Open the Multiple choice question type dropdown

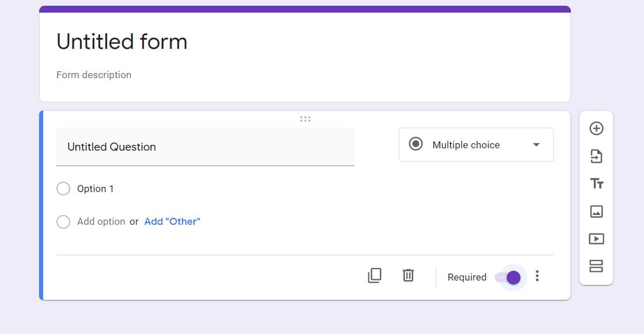pyautogui.click(x=476, y=144)
